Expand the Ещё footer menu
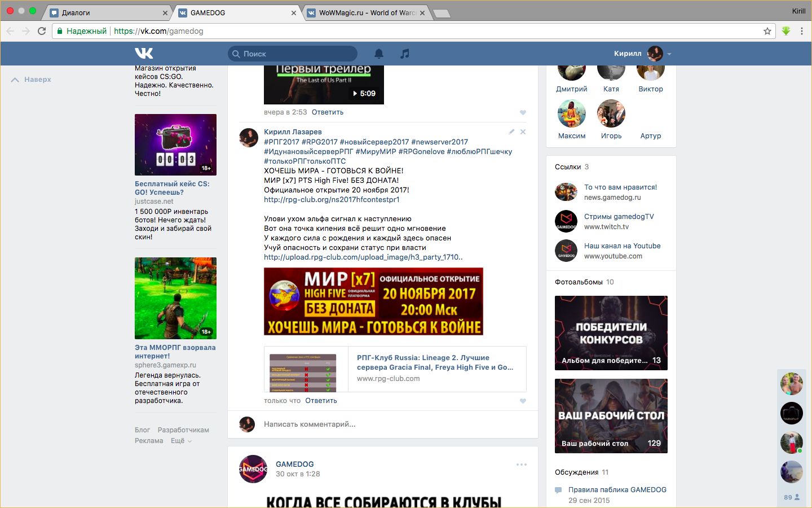 point(181,441)
